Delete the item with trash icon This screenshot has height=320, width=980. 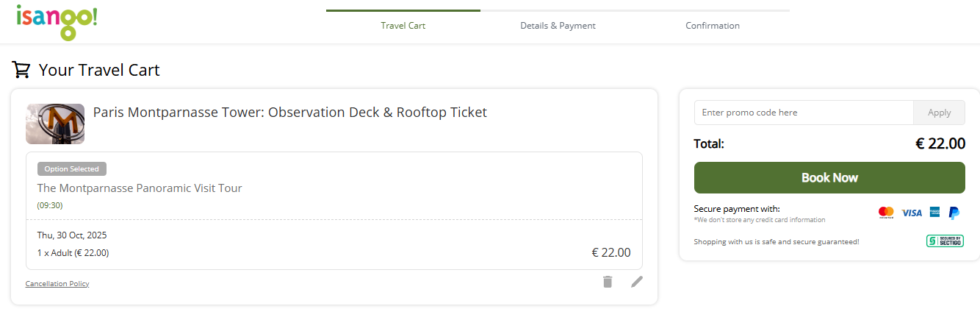click(608, 282)
